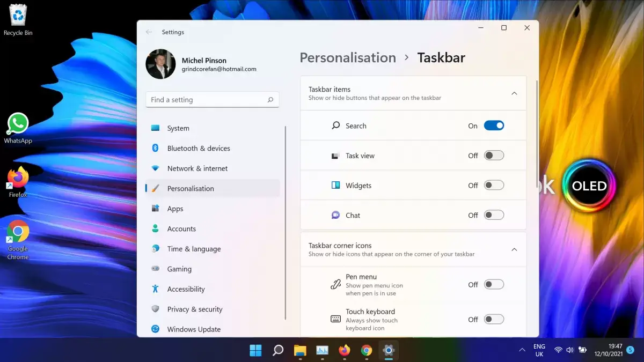Click the Bluetooth & devices icon

(155, 148)
